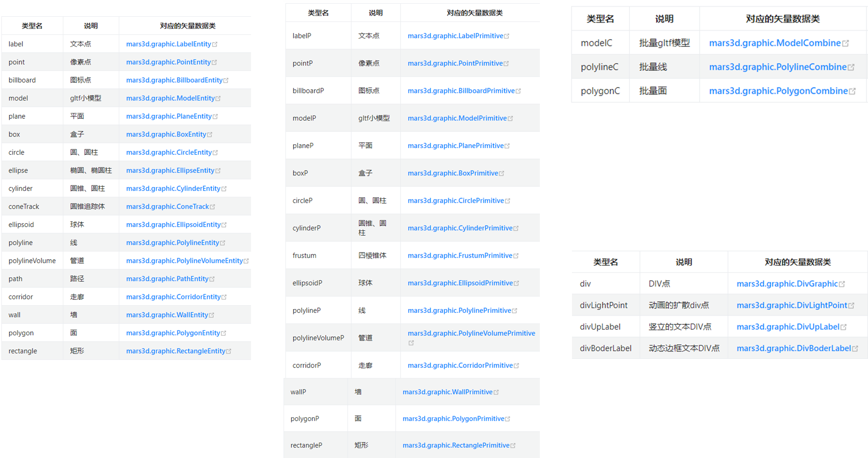Select the 'divBoderLabel' type name cell
868x458 pixels.
tap(606, 348)
